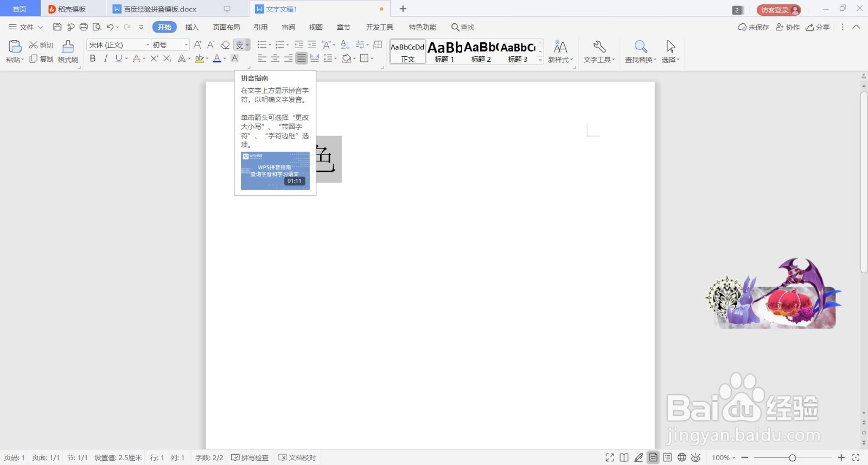Open the zoom percentage 100% dropdown
This screenshot has width=868, height=465.
(724, 458)
